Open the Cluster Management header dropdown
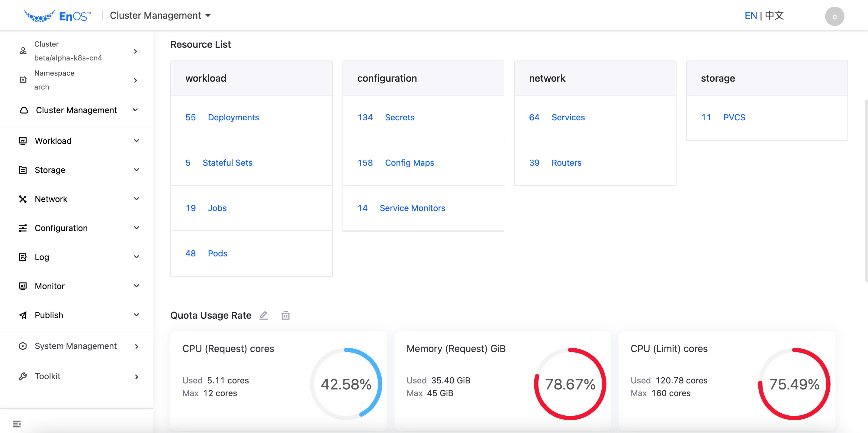The width and height of the screenshot is (868, 433). click(160, 15)
